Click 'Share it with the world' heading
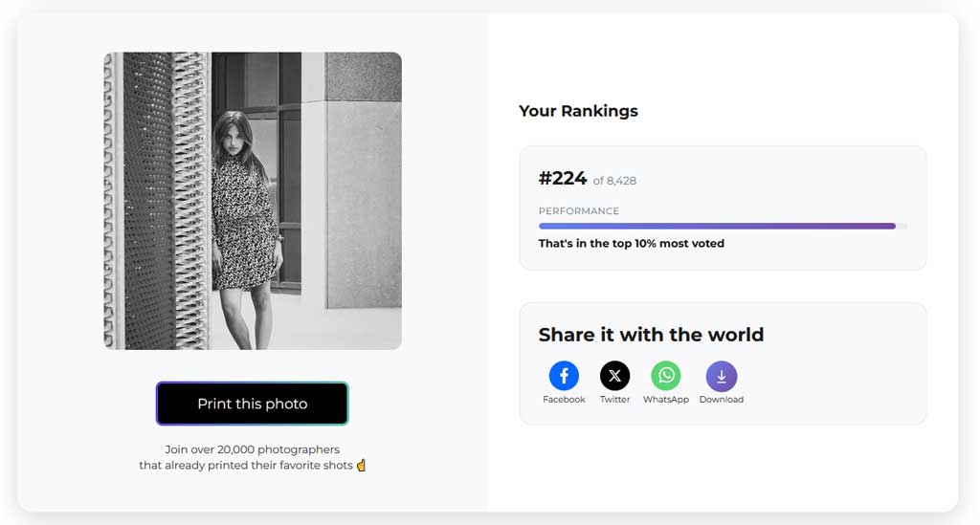 tap(651, 335)
